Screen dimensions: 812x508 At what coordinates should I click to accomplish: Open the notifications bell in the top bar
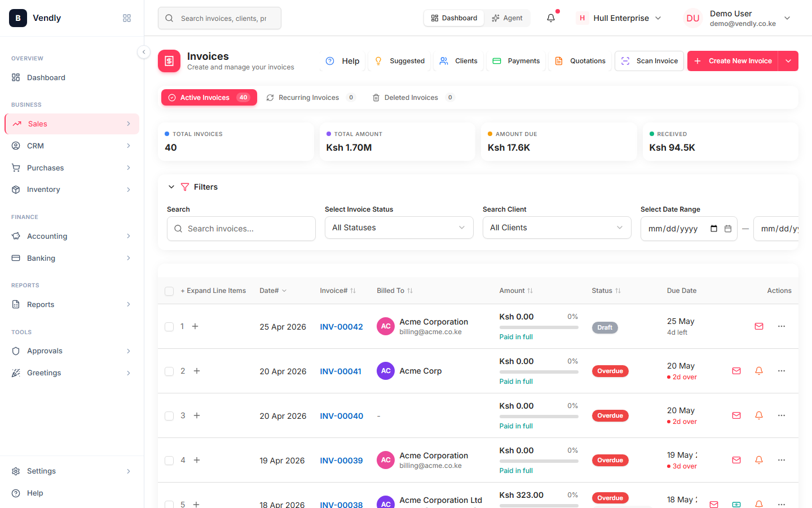point(551,18)
